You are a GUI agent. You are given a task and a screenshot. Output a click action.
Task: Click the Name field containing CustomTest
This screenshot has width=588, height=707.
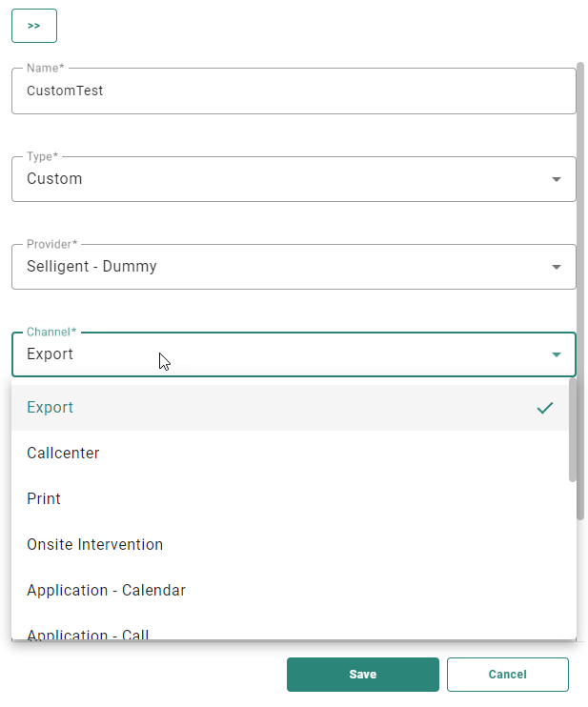click(286, 91)
